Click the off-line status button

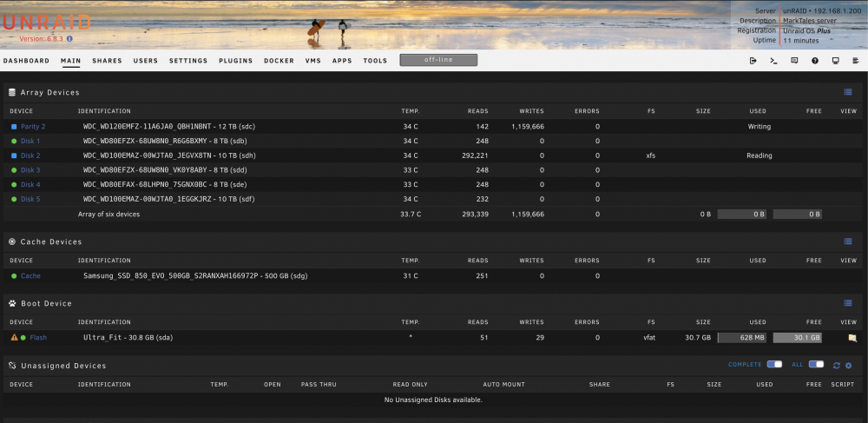pyautogui.click(x=438, y=60)
